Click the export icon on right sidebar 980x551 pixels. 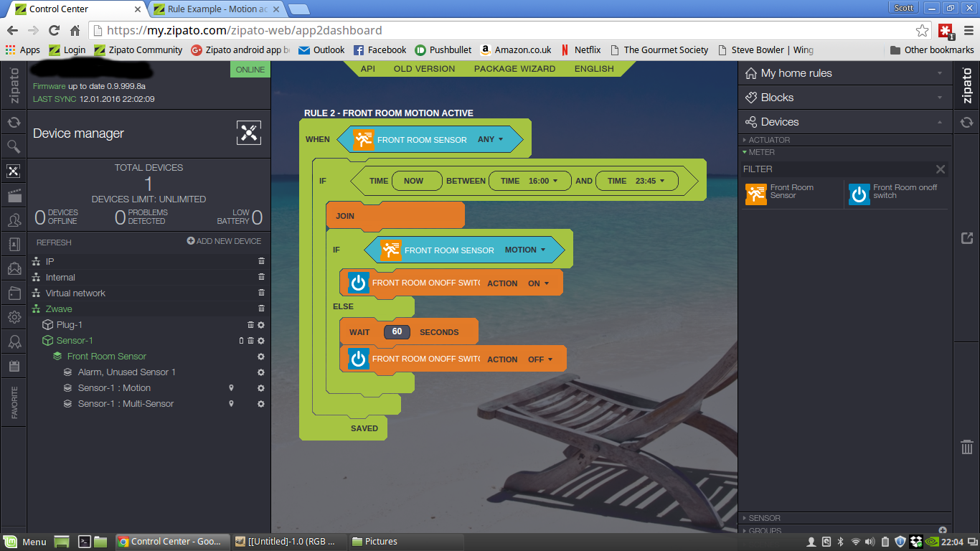tap(966, 238)
